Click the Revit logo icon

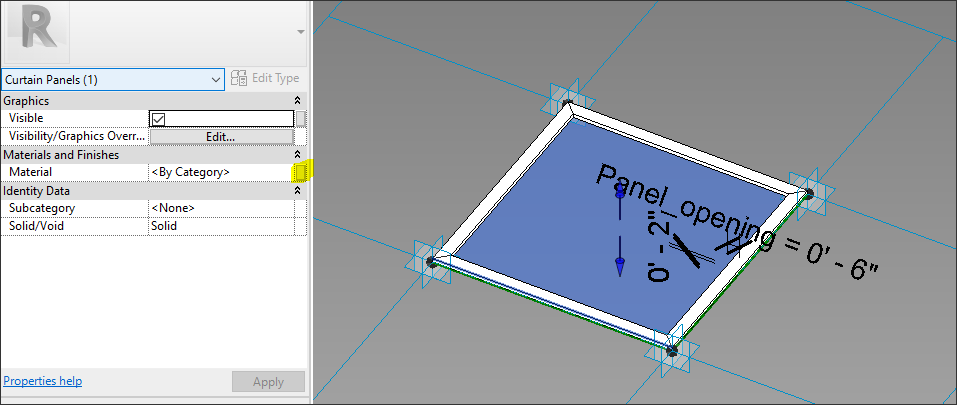[38, 29]
